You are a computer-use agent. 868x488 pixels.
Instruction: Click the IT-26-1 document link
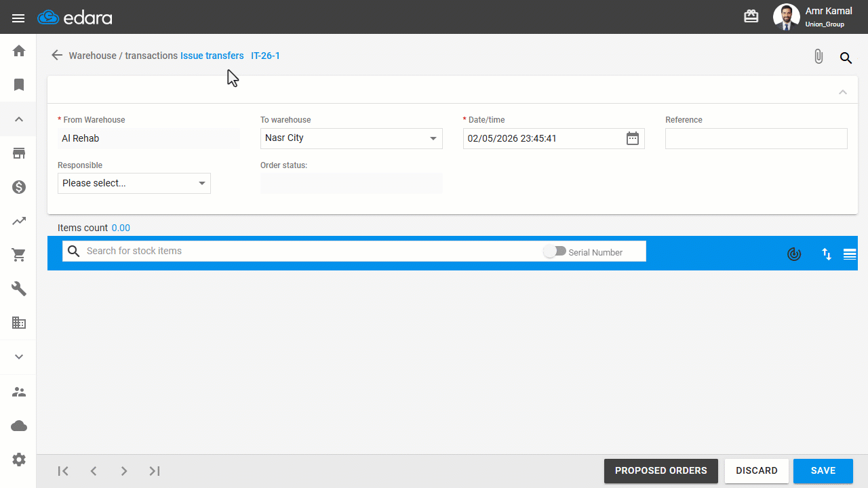(x=266, y=56)
